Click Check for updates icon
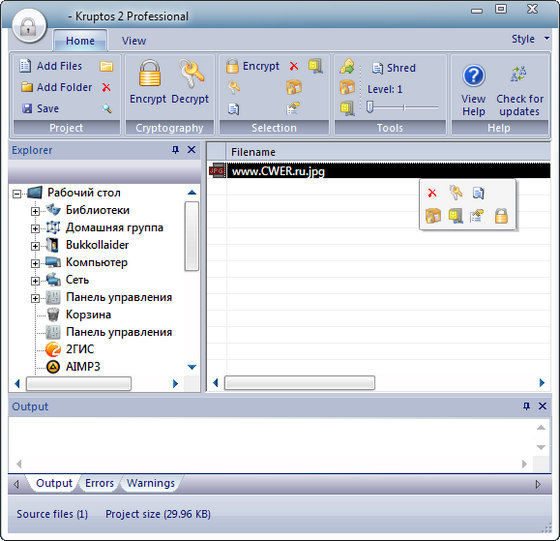The height and width of the screenshot is (541, 560). 518,74
